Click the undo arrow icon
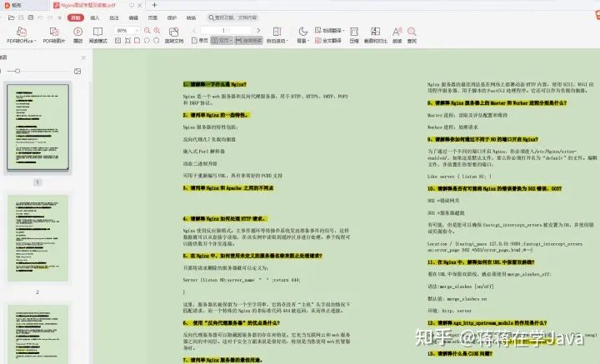This screenshot has width=600, height=364. coord(40,17)
